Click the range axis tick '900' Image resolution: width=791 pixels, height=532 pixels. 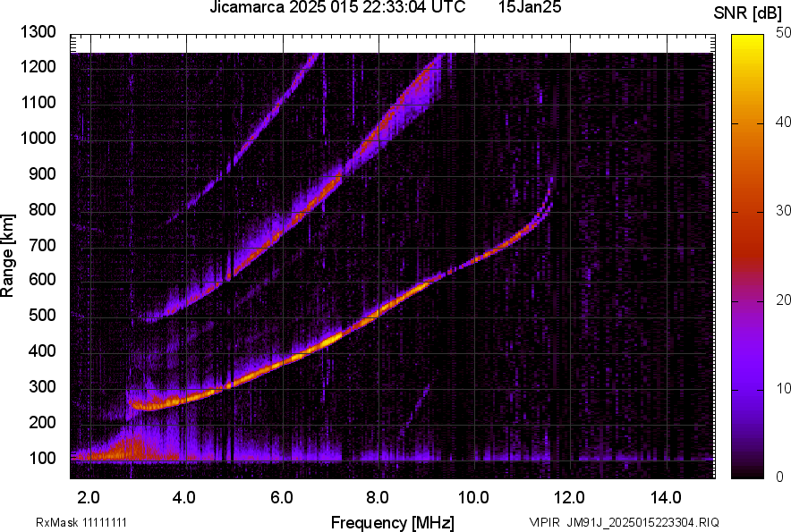[42, 173]
